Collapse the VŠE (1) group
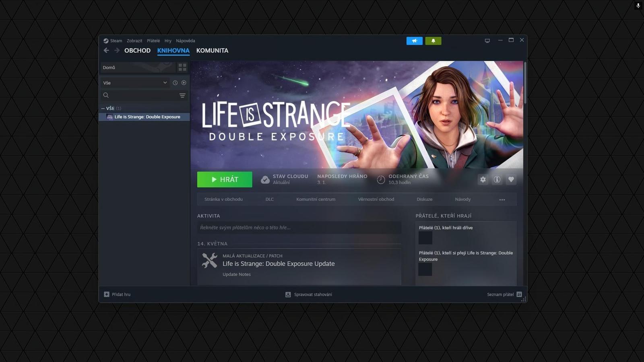This screenshot has height=362, width=644. click(103, 108)
